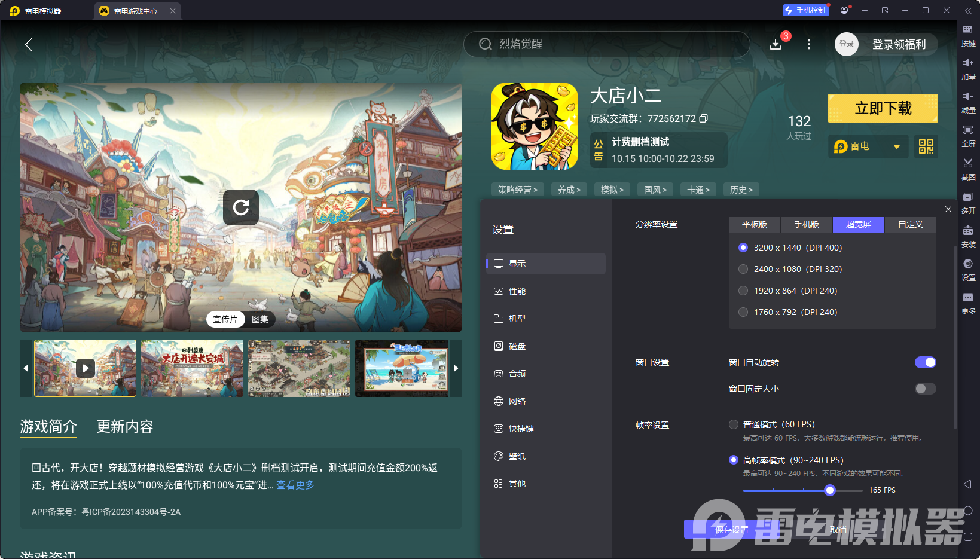The image size is (980, 559).
Task: Toggle 窗口自动旋转 switch off
Action: click(x=926, y=362)
